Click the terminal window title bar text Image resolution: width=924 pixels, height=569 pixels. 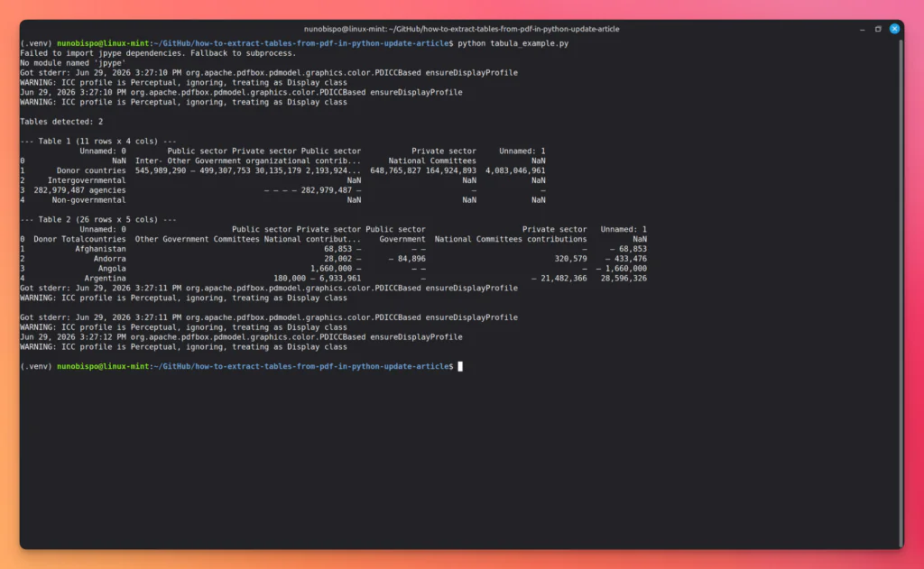[x=461, y=29]
